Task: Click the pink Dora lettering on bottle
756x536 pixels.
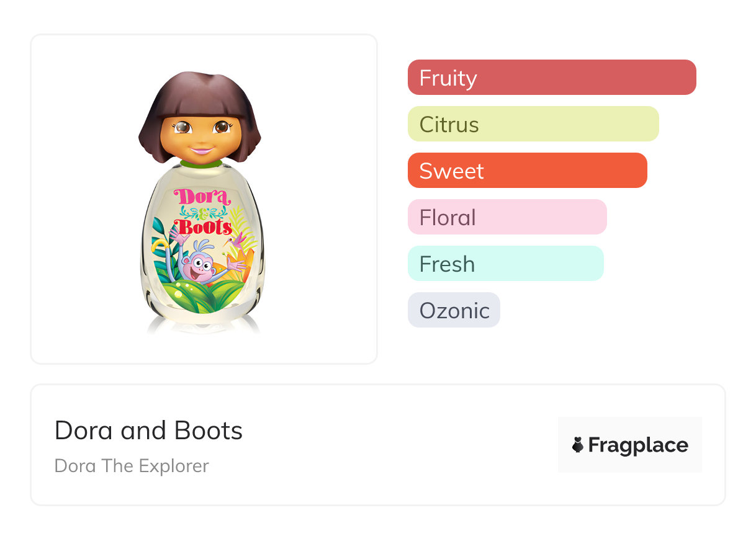Action: (203, 197)
